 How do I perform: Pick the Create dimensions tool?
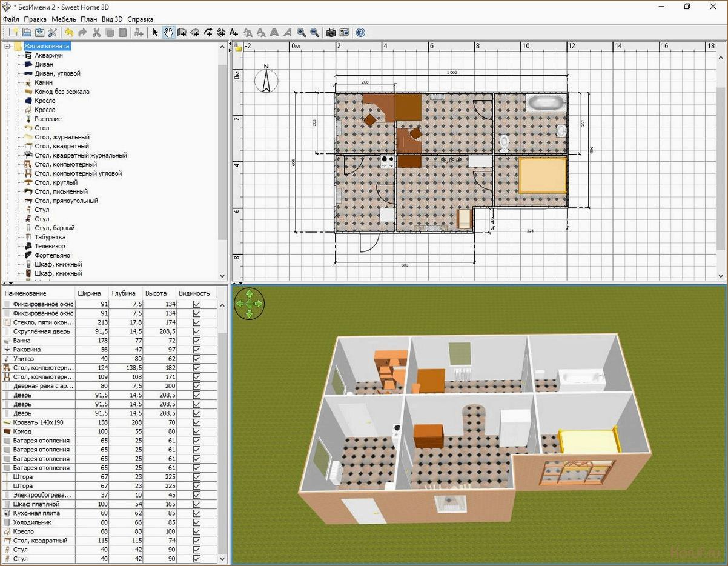(221, 32)
